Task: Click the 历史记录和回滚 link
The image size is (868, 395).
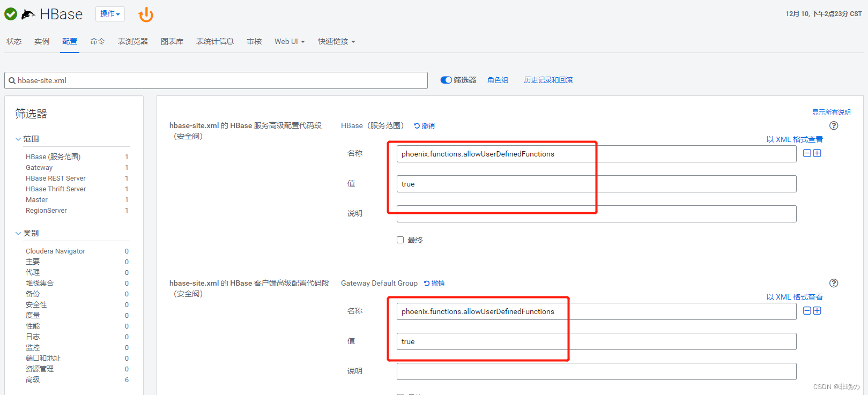Action: pos(548,80)
